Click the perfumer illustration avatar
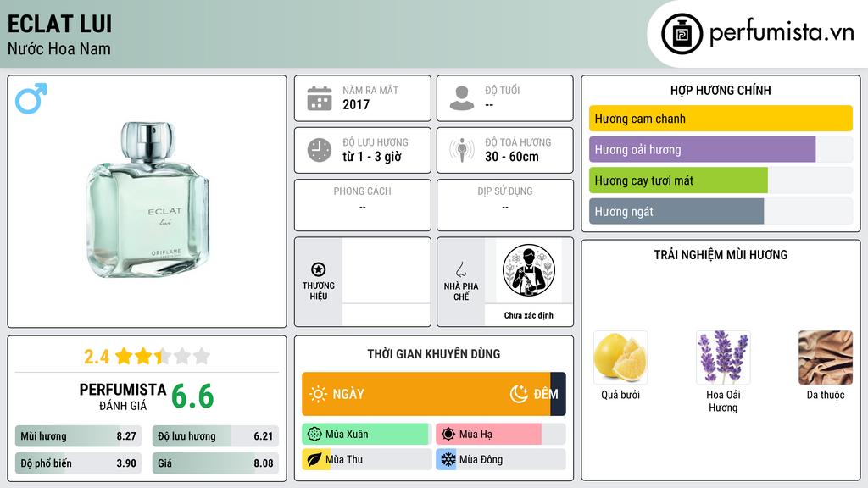Image resolution: width=868 pixels, height=488 pixels. tap(529, 270)
